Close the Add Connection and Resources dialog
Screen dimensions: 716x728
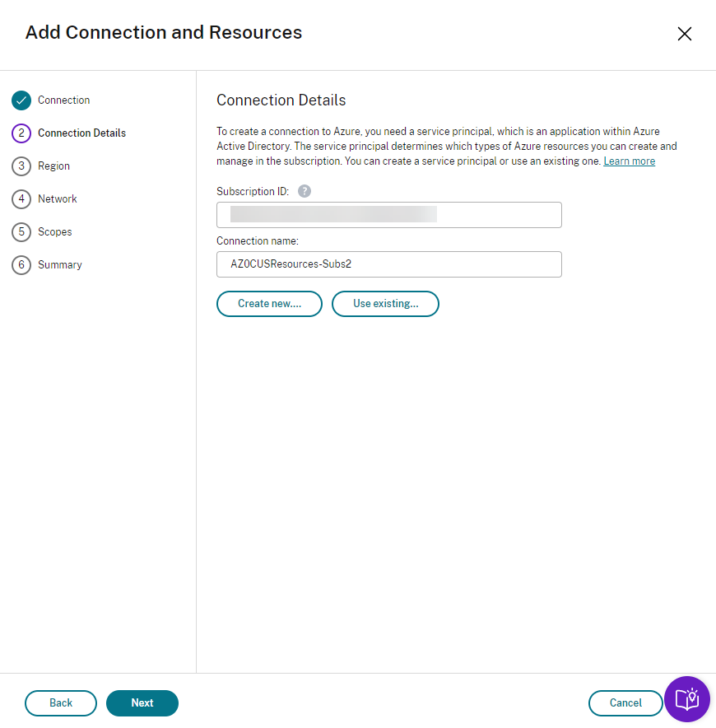click(684, 34)
